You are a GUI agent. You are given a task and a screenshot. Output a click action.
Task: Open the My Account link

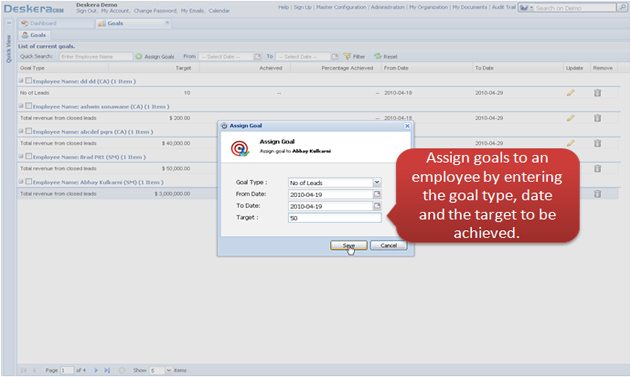click(115, 11)
